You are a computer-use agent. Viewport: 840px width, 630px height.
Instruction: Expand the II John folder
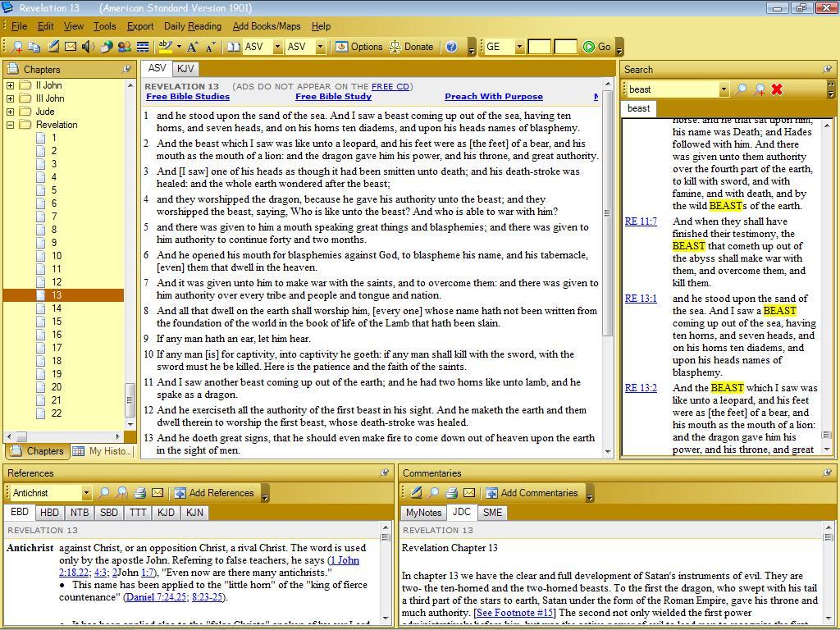pyautogui.click(x=10, y=85)
